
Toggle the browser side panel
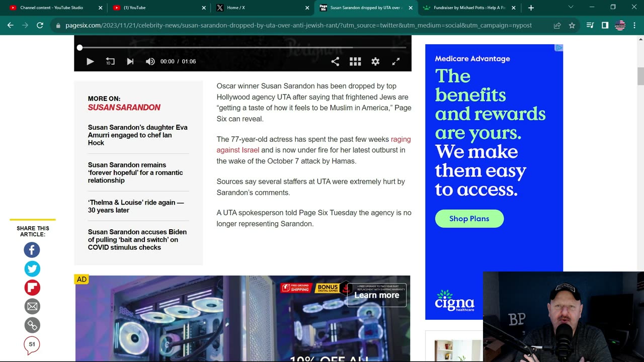[605, 25]
